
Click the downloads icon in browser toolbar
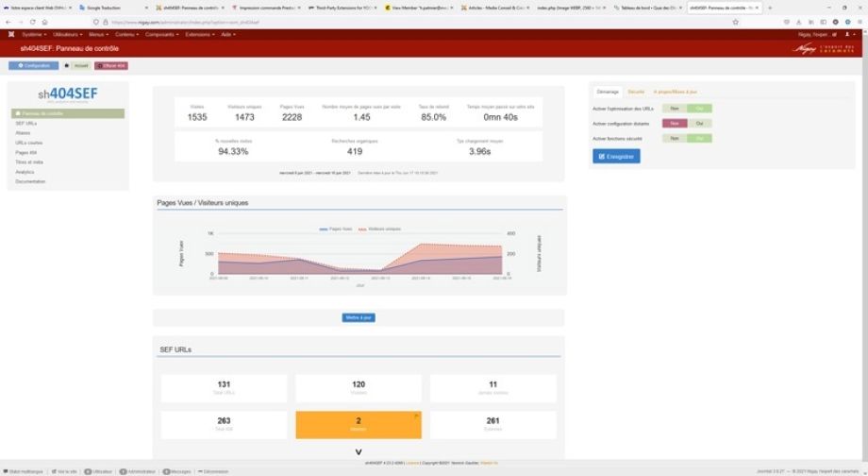point(799,22)
